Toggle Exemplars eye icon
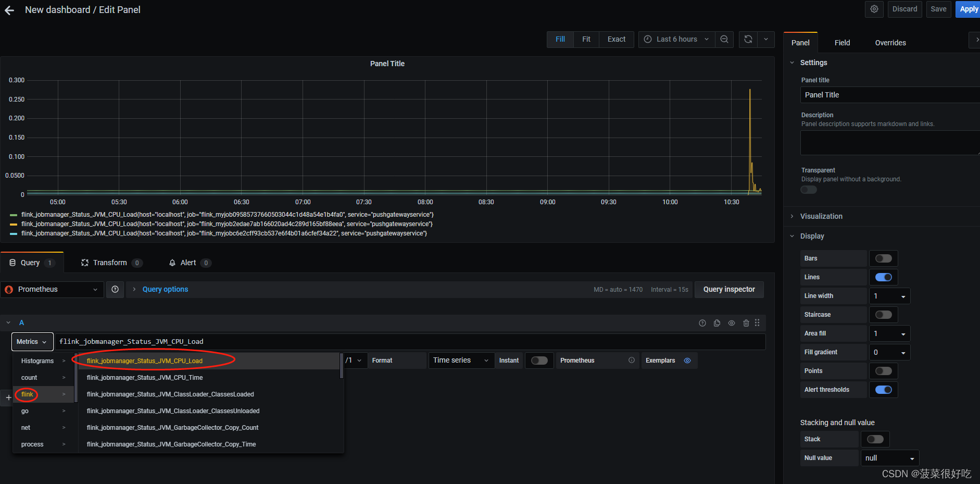980x484 pixels. coord(687,361)
